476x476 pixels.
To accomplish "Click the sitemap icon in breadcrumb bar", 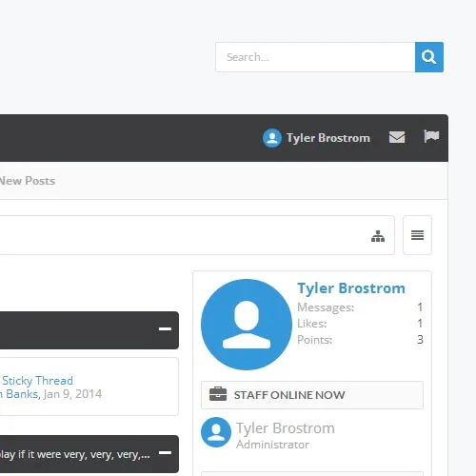I will point(378,236).
